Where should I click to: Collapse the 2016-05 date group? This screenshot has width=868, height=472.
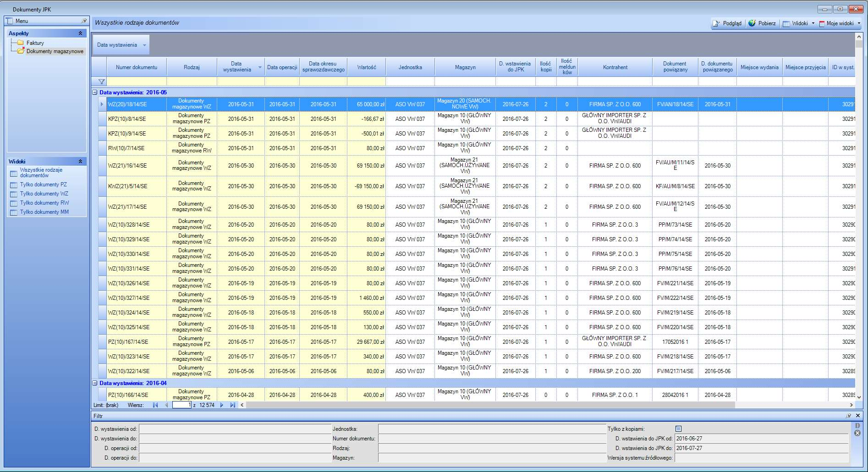click(95, 92)
